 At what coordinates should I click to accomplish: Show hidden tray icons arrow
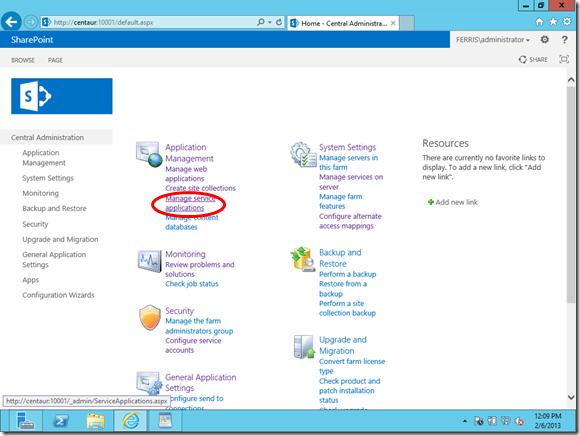465,421
